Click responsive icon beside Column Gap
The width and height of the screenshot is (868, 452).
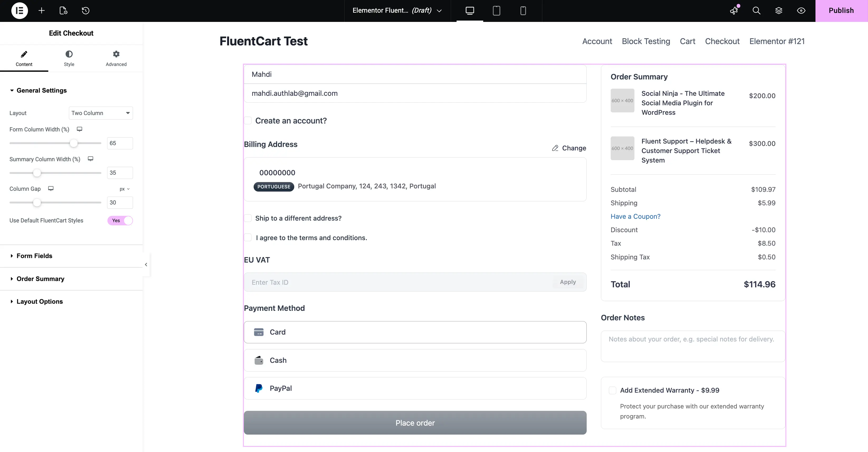(x=51, y=188)
